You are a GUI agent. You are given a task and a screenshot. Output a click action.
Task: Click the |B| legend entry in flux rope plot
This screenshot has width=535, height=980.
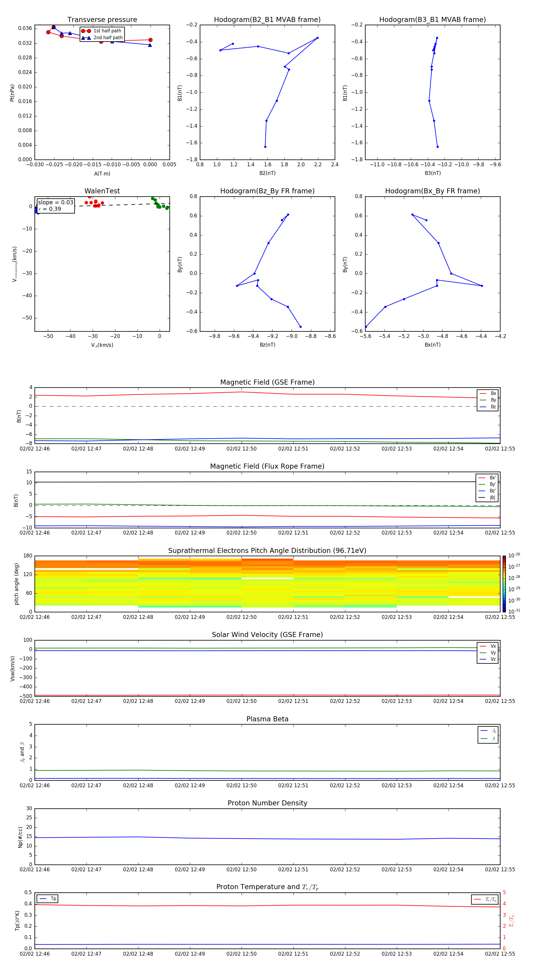(x=487, y=498)
